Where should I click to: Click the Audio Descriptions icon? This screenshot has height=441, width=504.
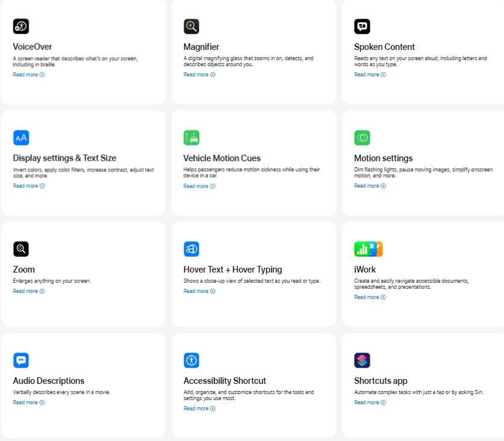21,360
